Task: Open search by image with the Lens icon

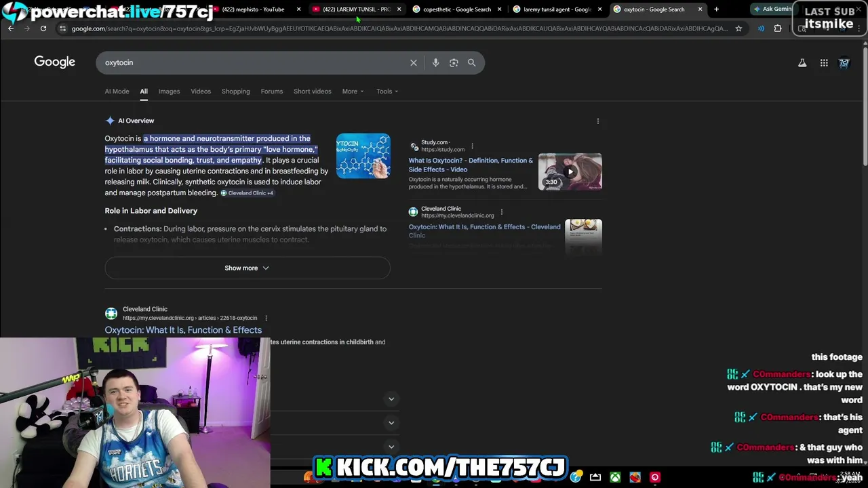Action: pos(454,62)
